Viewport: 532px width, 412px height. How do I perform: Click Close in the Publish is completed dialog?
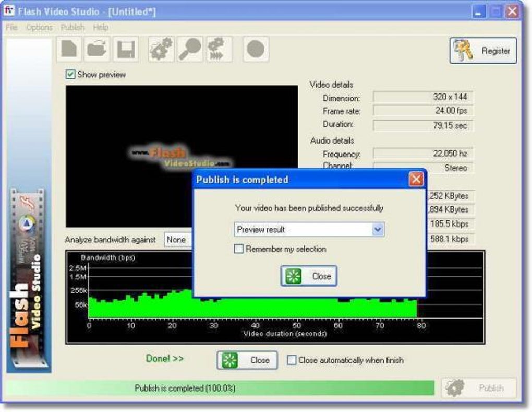(x=309, y=276)
